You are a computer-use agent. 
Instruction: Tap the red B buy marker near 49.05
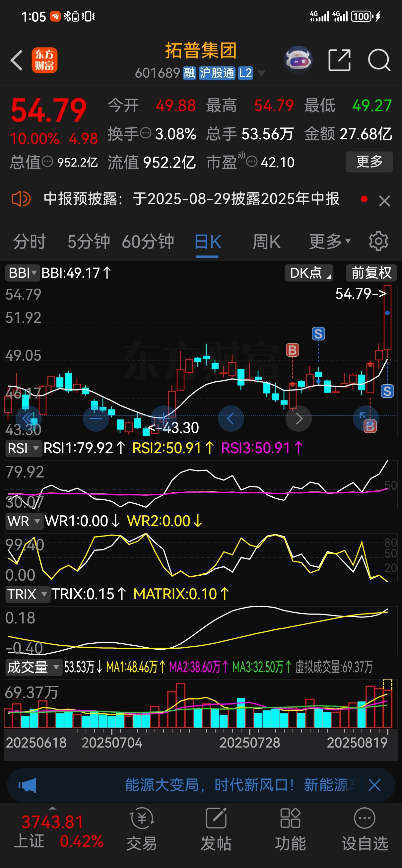click(293, 350)
